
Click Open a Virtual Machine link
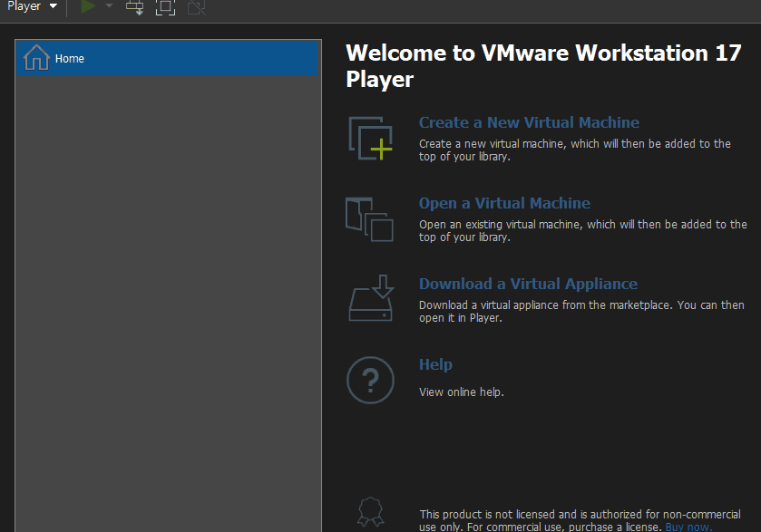pos(504,203)
